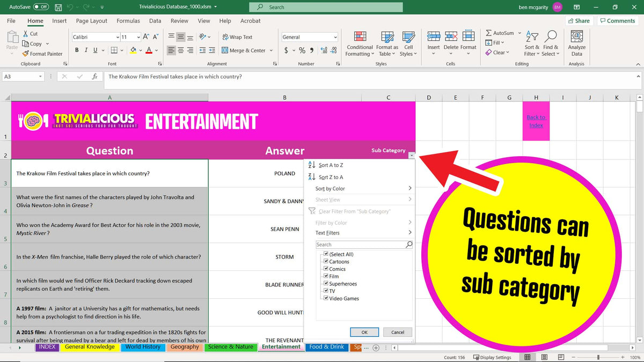
Task: Click the AutoSum sigma icon
Action: [x=489, y=33]
